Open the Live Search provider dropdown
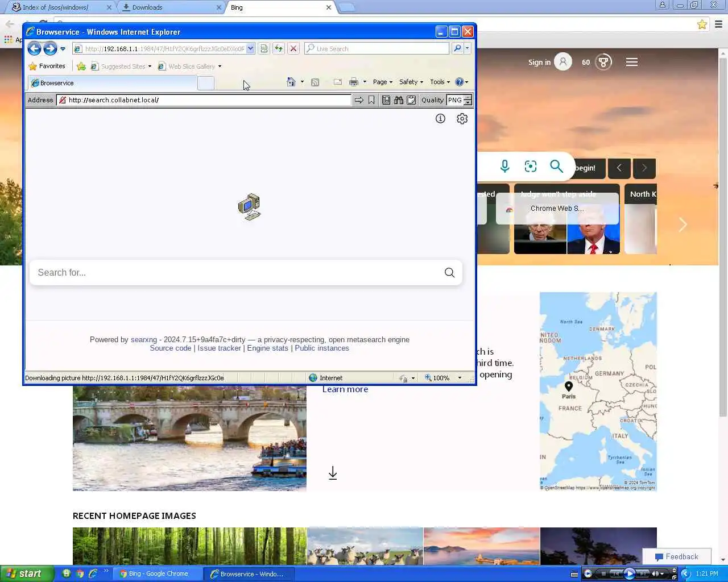Viewport: 728px width, 582px height. coord(467,48)
